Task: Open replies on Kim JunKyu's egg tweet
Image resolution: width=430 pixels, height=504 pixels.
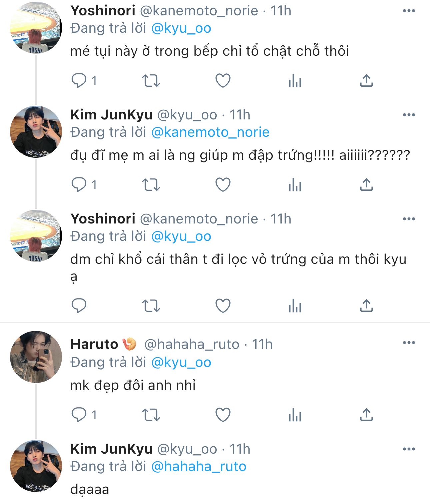Action: pos(79,184)
